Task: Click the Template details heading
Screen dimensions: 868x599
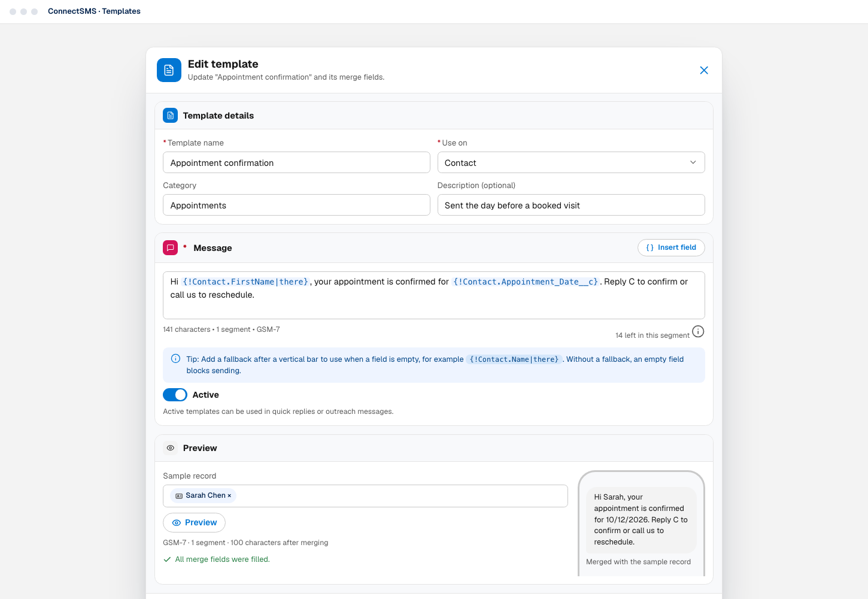Action: coord(218,116)
